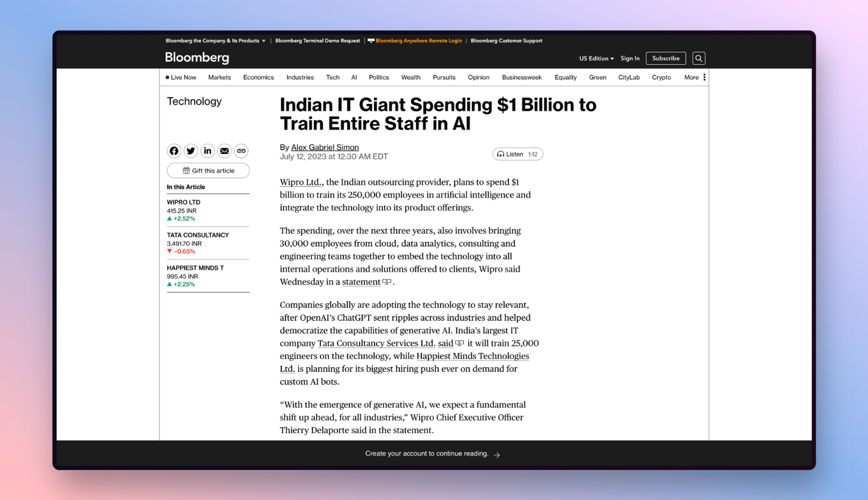Click arrow next to continue reading
The height and width of the screenshot is (500, 868).
pyautogui.click(x=497, y=454)
